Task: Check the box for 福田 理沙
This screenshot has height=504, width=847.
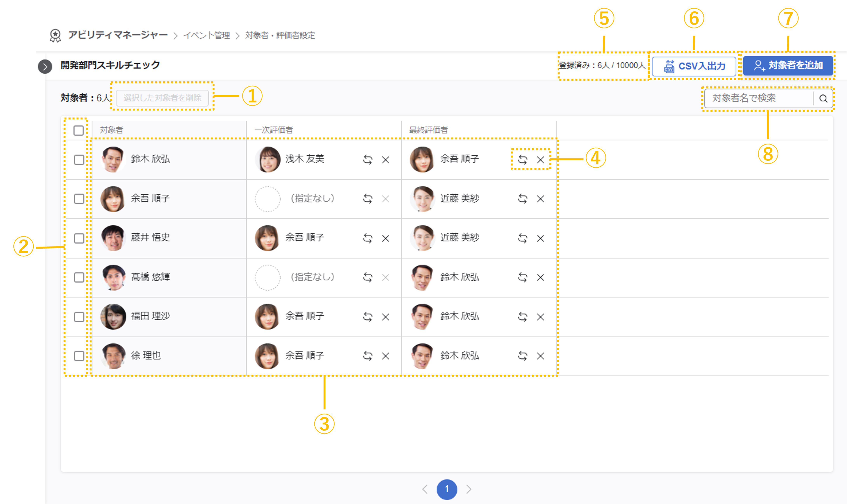Action: (79, 317)
